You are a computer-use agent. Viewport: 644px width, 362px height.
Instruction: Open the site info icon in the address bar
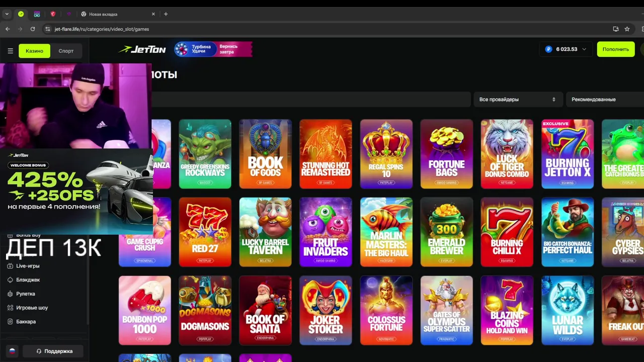pyautogui.click(x=47, y=29)
